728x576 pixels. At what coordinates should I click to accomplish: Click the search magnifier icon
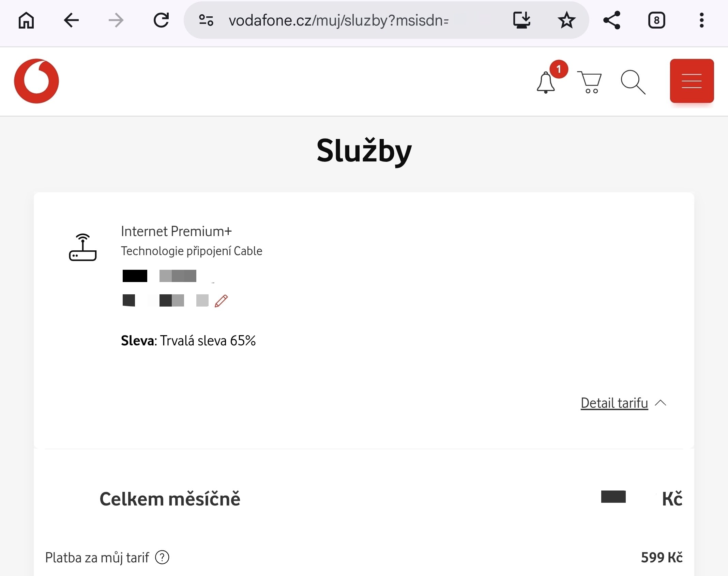point(633,82)
